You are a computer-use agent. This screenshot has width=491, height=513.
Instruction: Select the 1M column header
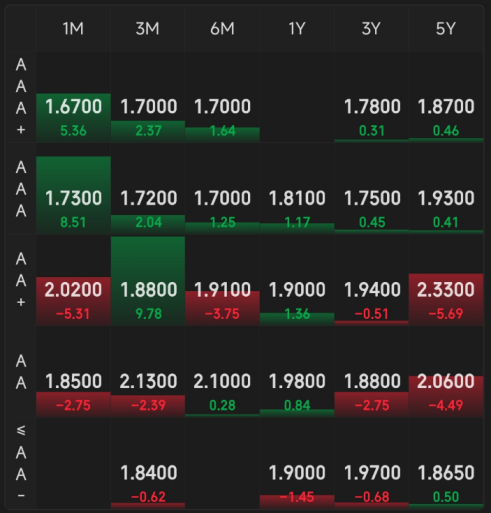coord(73,29)
